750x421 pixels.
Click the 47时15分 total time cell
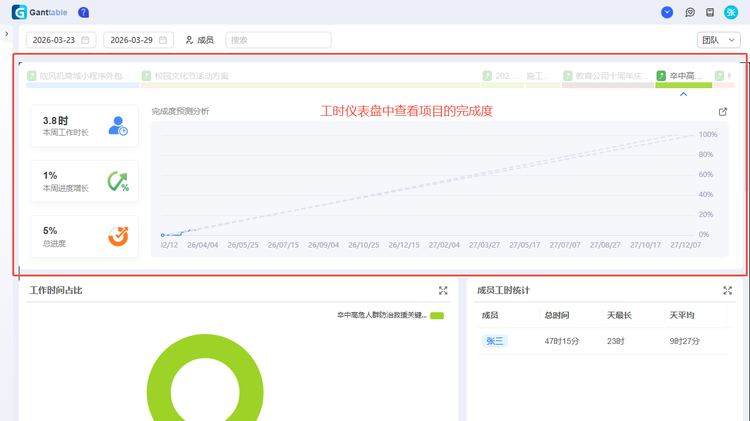[x=562, y=341]
